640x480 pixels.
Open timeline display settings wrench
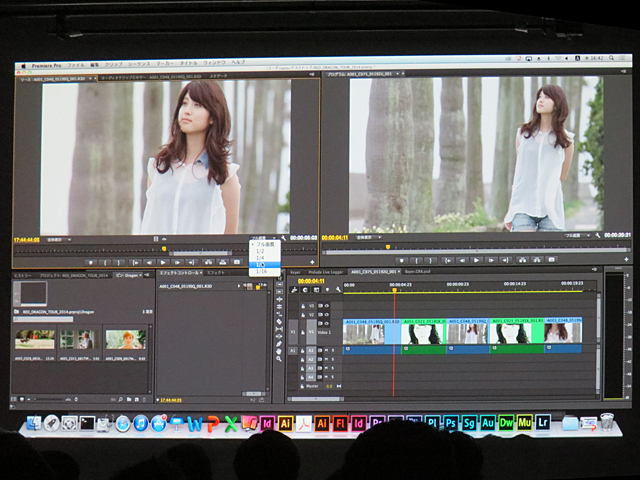338,289
